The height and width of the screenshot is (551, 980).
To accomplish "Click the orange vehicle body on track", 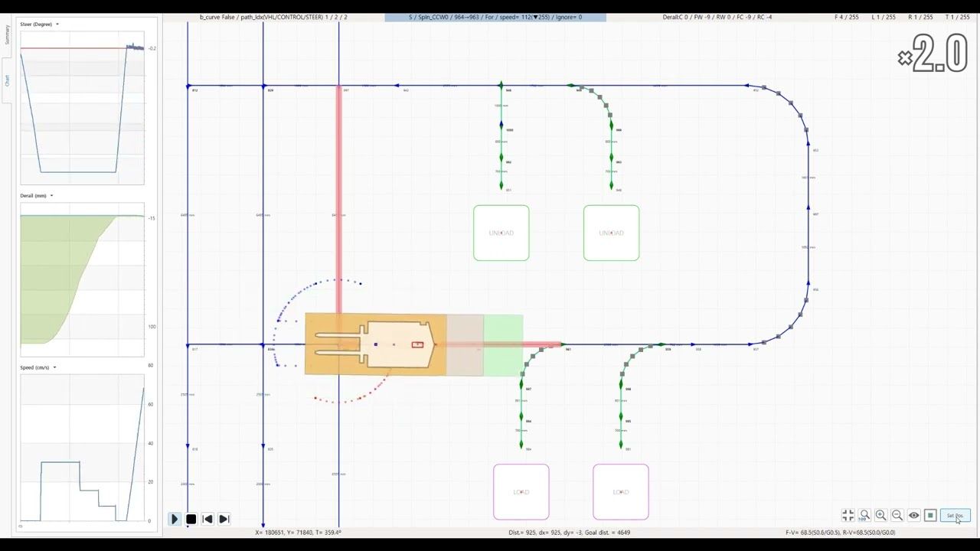I will (x=375, y=344).
